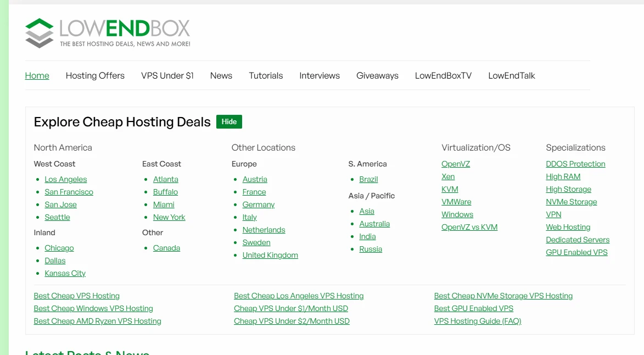View VMWare hosting offers
Image resolution: width=644 pixels, height=355 pixels.
(x=456, y=202)
